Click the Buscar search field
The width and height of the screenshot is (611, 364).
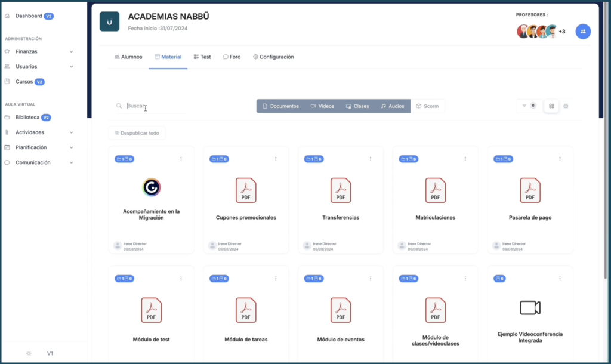coord(155,106)
